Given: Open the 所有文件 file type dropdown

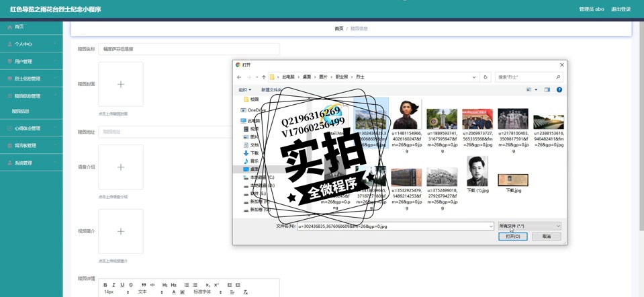Looking at the screenshot, I should [x=529, y=226].
